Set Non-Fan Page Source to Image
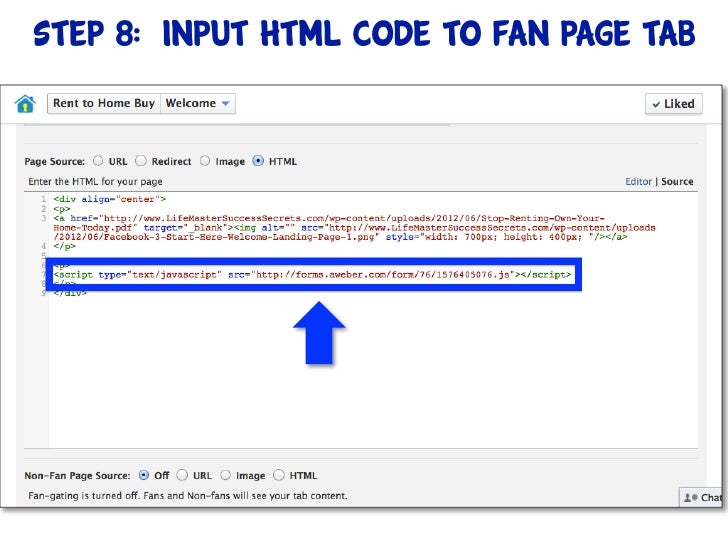This screenshot has width=728, height=546. [225, 475]
